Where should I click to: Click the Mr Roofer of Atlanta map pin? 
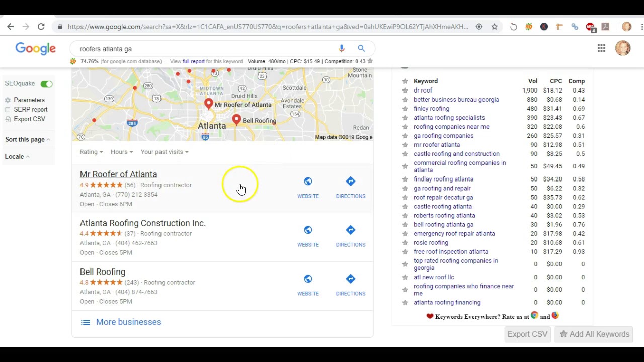pos(209,104)
